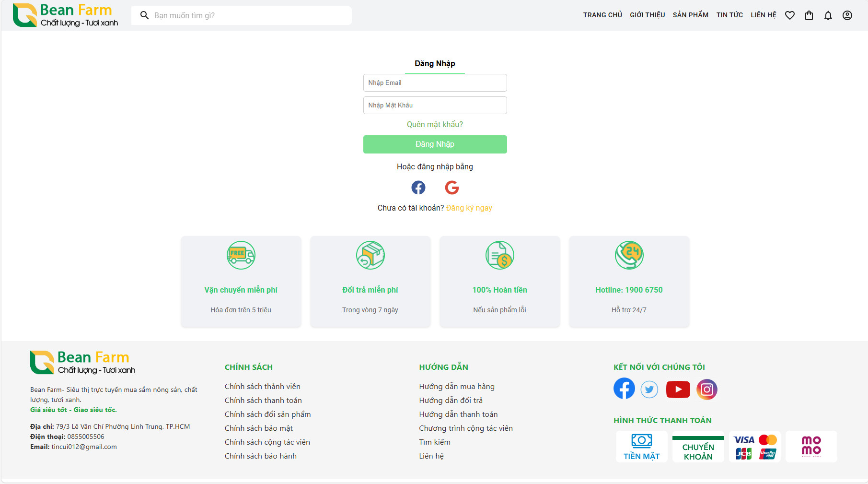Open notifications bell icon
The image size is (868, 484).
(828, 15)
